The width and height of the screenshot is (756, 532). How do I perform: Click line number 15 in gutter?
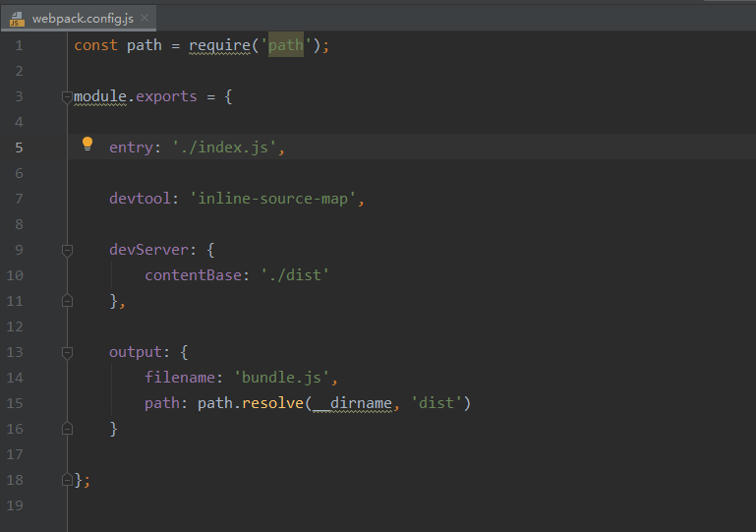[15, 403]
